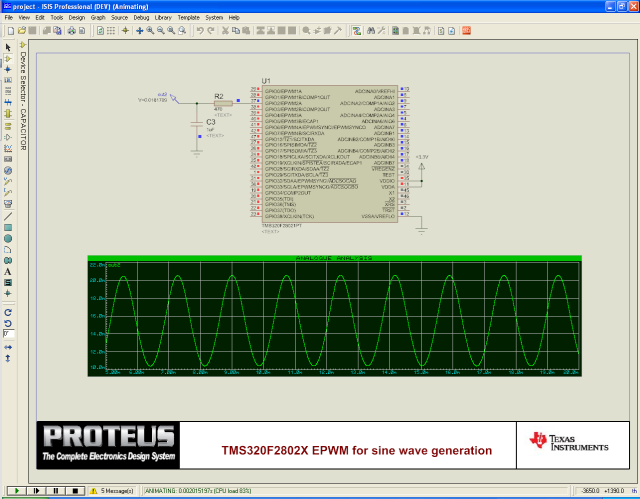Click the 5 Message(s) status indicator
This screenshot has width=640, height=499.
(117, 491)
